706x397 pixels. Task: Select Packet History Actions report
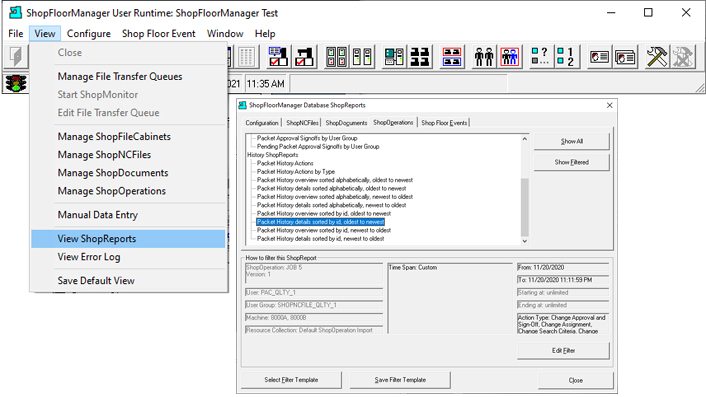285,163
